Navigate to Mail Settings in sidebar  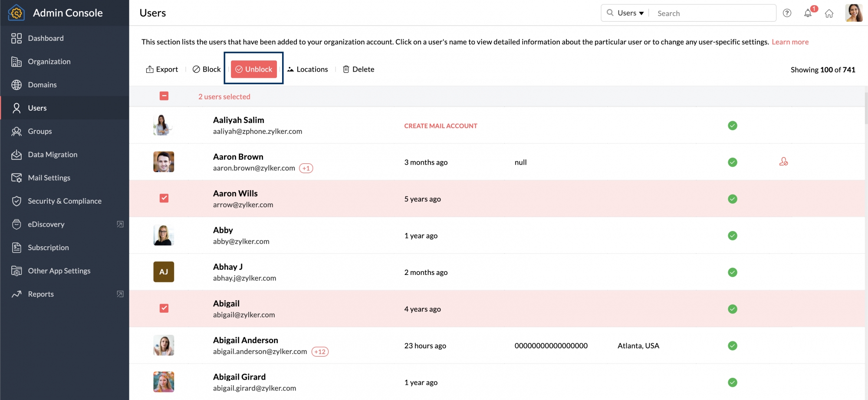(x=49, y=178)
